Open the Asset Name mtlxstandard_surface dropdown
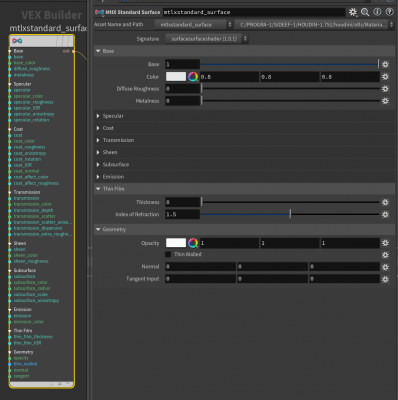398x400 pixels. tap(193, 25)
